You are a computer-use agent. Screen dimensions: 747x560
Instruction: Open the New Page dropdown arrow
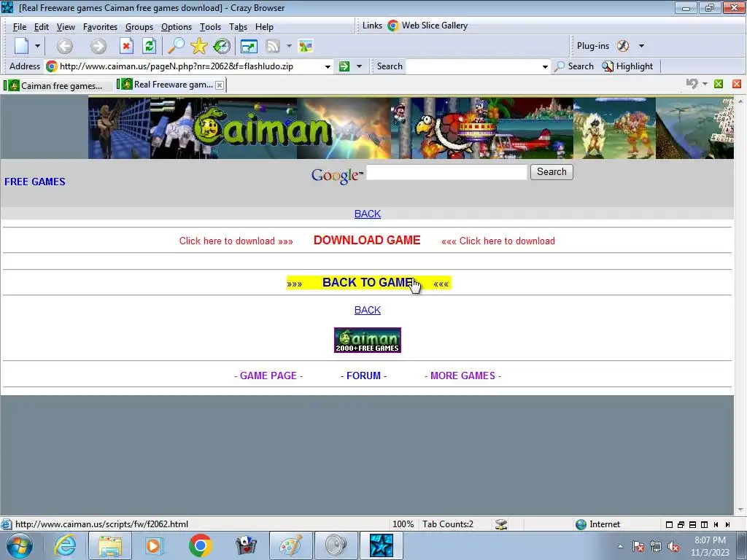coord(37,46)
